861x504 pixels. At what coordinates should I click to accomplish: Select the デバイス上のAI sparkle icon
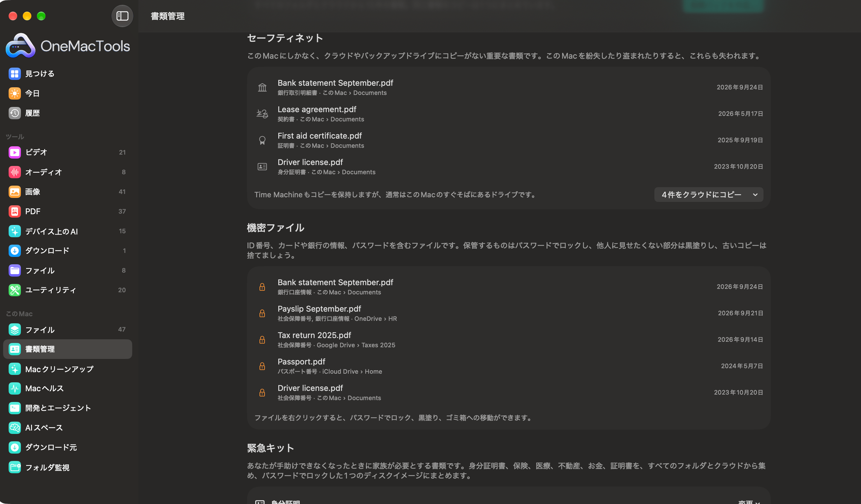pos(15,231)
